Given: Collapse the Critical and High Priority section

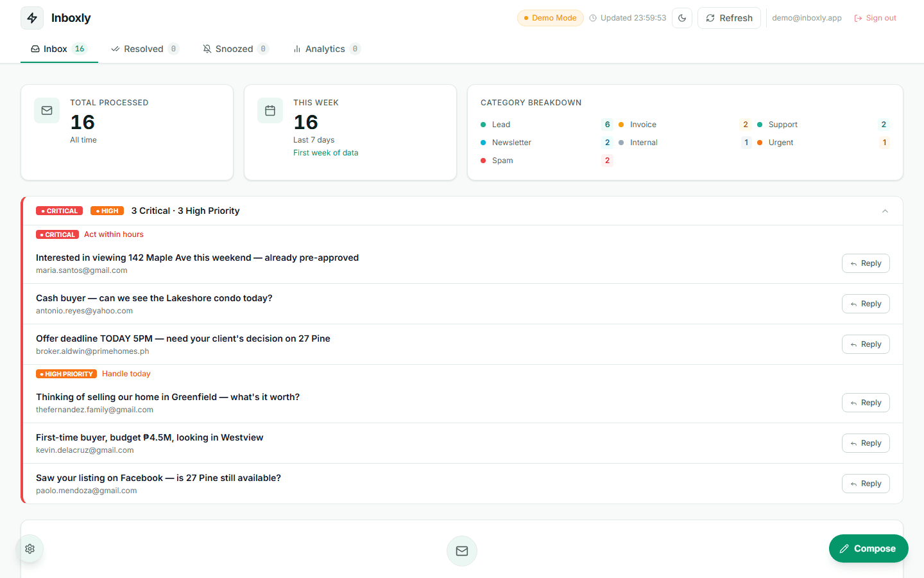Looking at the screenshot, I should (885, 211).
